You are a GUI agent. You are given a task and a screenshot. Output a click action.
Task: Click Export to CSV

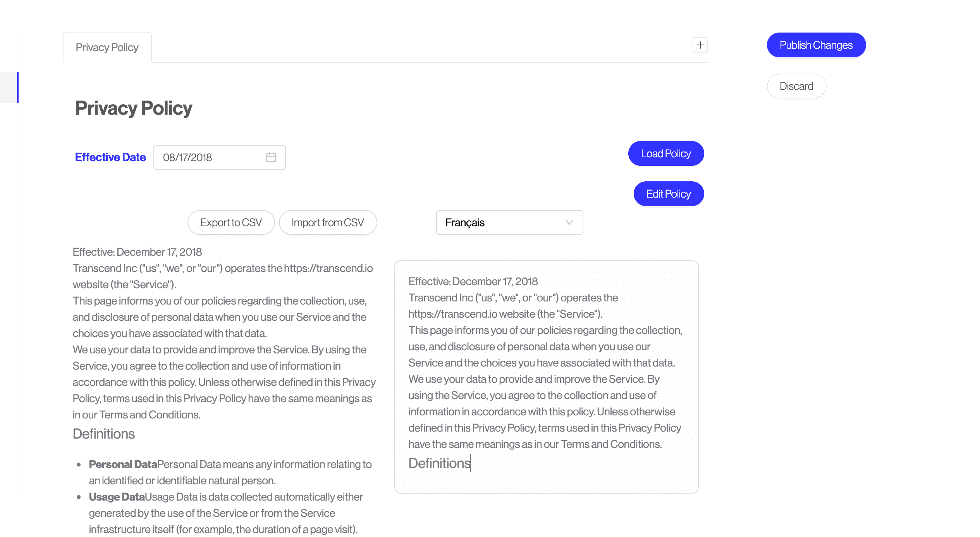point(231,222)
